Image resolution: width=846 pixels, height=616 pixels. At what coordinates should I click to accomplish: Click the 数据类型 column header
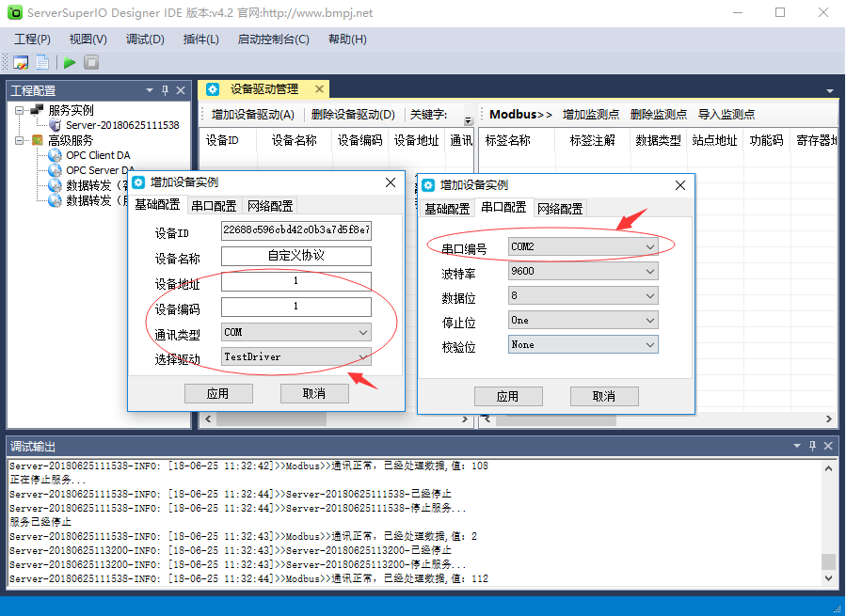click(658, 141)
